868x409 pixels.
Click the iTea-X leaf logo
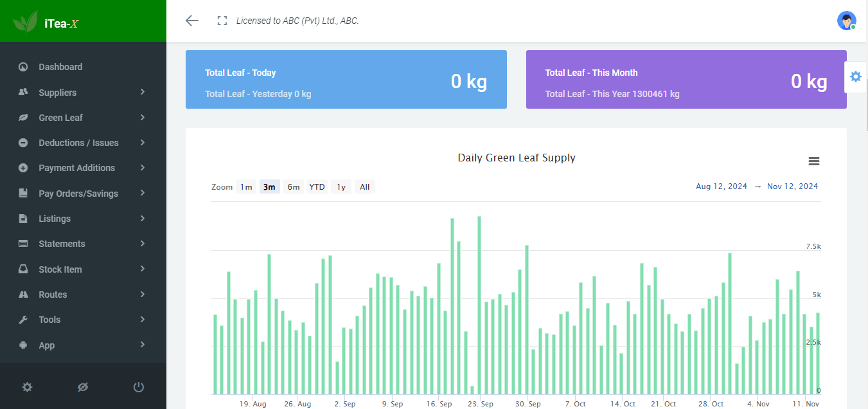tap(26, 23)
